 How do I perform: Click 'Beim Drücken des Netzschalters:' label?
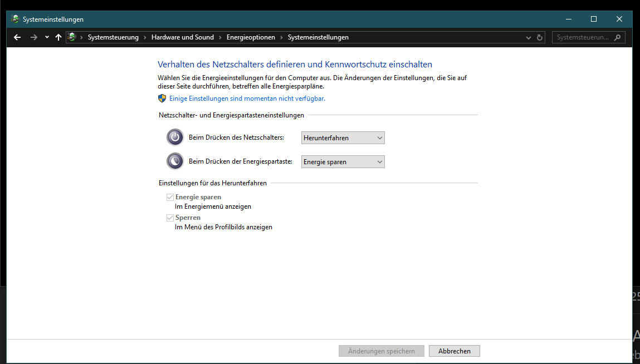[236, 137]
